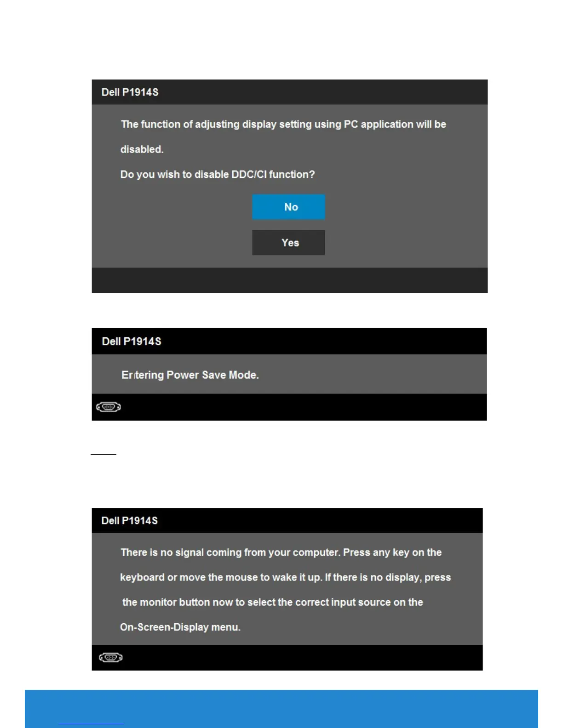This screenshot has width=563, height=728.
Task: Click the Dell P1914S title of the DDC/CI dialog
Action: 130,92
